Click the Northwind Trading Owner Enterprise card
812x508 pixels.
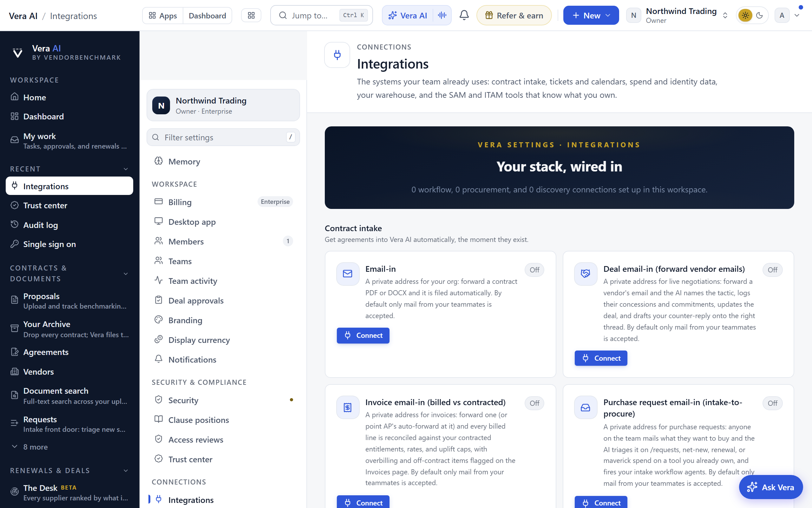coord(223,105)
